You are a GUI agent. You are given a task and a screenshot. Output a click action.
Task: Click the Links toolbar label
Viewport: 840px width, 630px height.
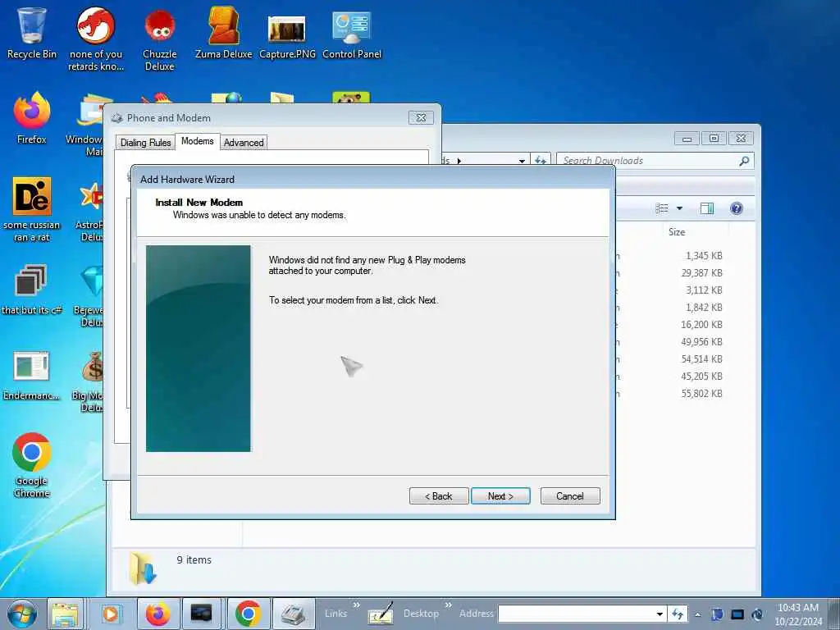[336, 614]
